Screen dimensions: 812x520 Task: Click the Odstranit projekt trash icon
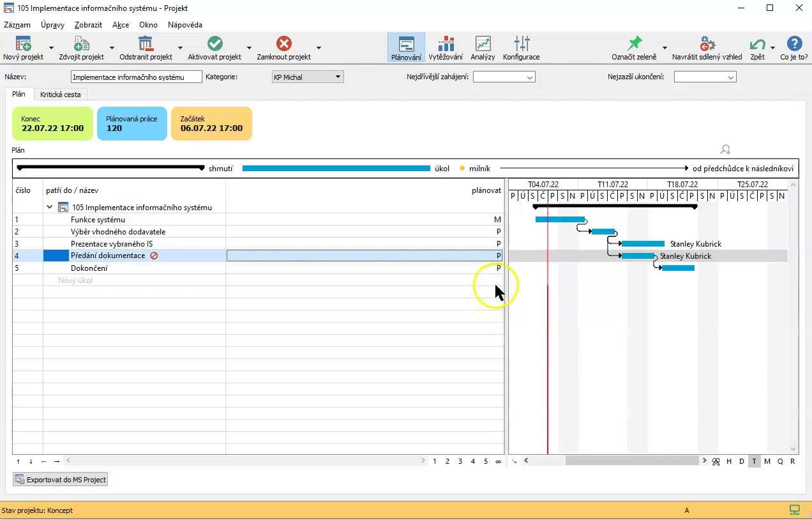click(146, 44)
